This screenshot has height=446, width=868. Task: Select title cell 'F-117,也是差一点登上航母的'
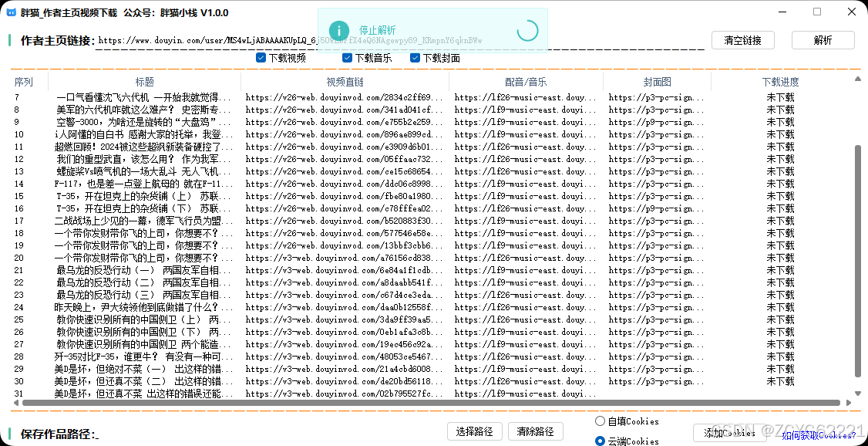point(144,184)
